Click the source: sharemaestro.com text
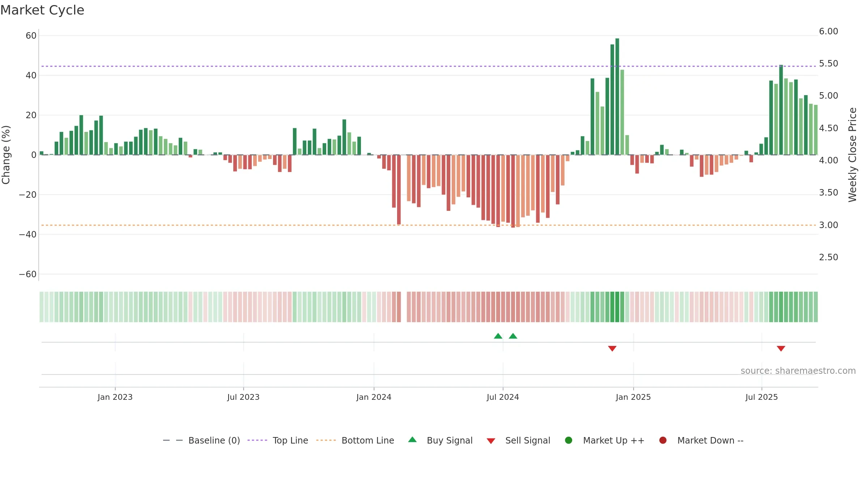 pyautogui.click(x=798, y=371)
